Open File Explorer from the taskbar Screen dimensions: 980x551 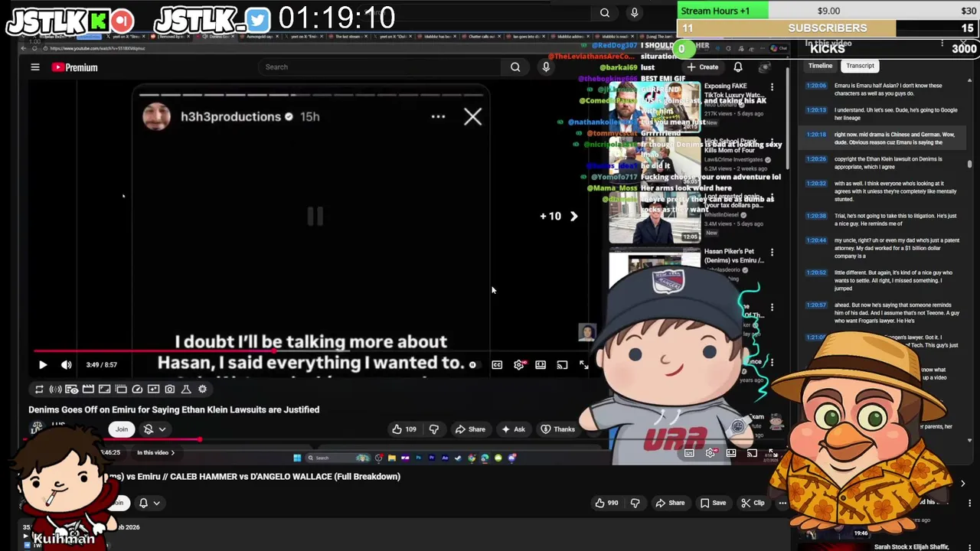pos(391,458)
